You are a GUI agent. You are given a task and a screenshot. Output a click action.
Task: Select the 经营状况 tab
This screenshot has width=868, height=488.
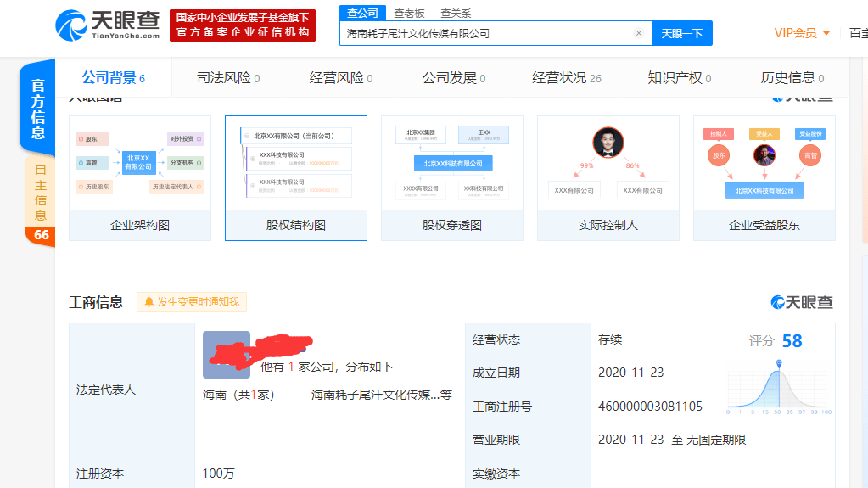tap(566, 78)
